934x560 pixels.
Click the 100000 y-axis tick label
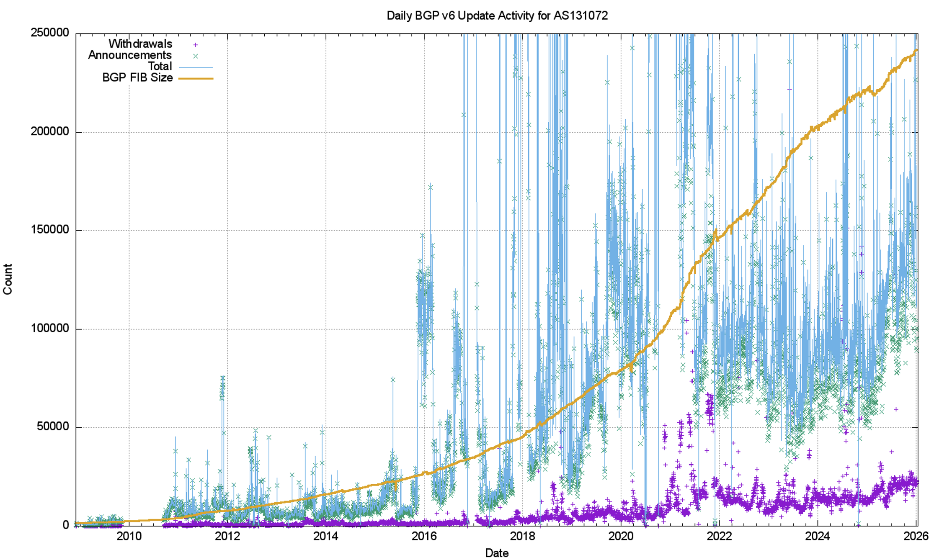pyautogui.click(x=50, y=328)
